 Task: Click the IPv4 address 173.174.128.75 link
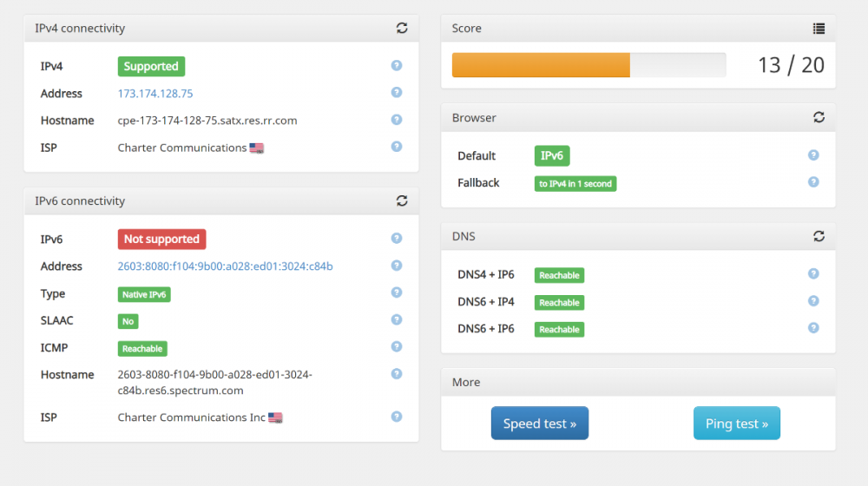point(155,94)
